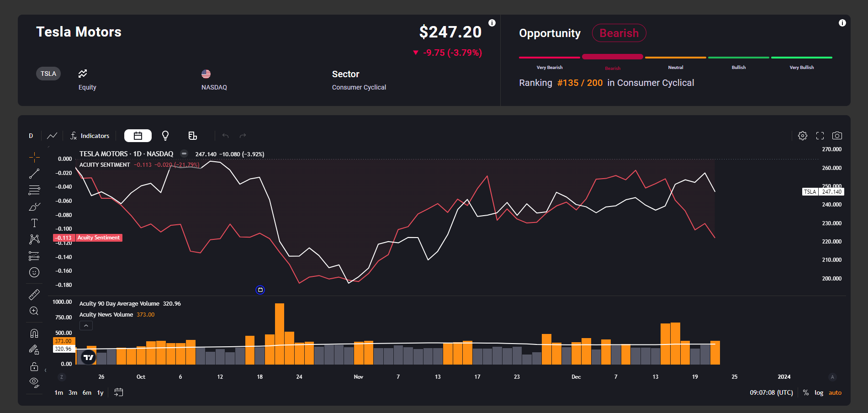The image size is (868, 413).
Task: Switch to the 1y range tab
Action: 100,392
